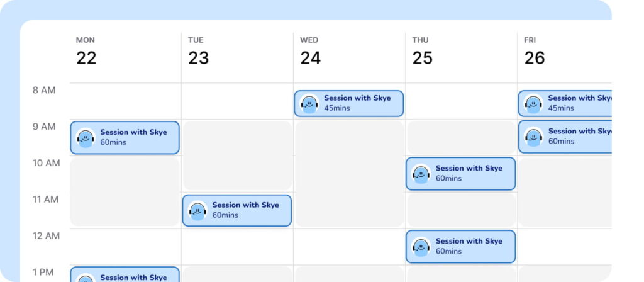Click empty Monday 8 AM time slot

pyautogui.click(x=126, y=101)
